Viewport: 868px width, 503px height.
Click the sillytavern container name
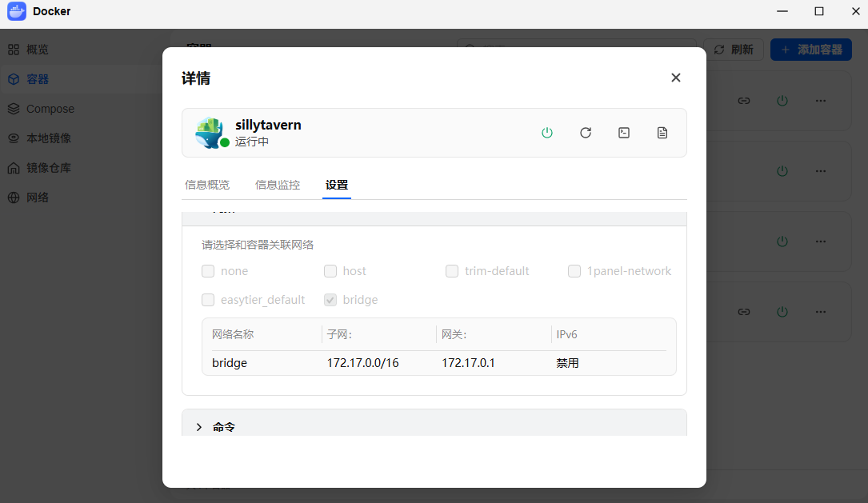[x=268, y=125]
